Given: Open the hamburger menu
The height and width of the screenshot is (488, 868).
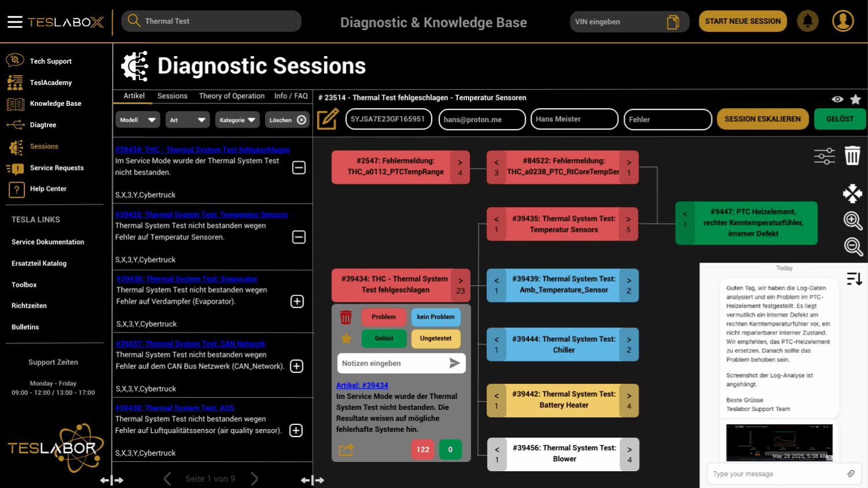Looking at the screenshot, I should coord(15,22).
